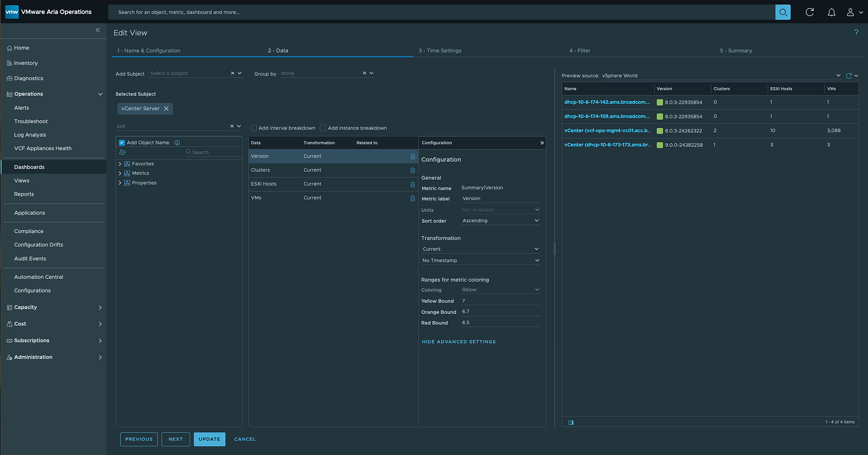Click the UPDATE button
The height and width of the screenshot is (455, 868).
(x=209, y=439)
